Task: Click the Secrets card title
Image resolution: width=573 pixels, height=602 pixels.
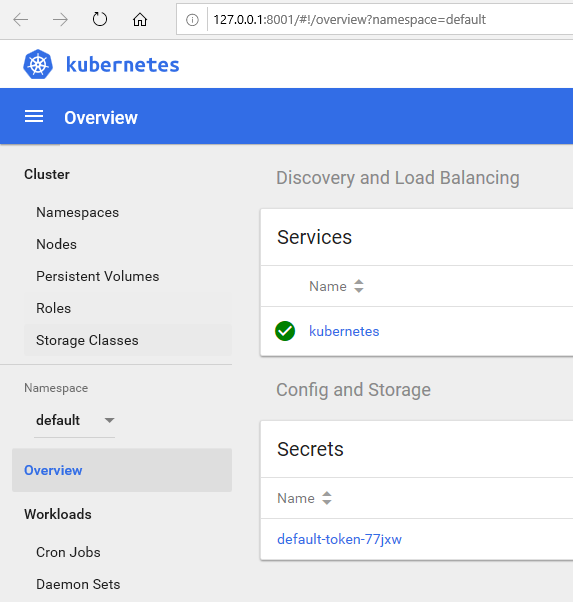Action: click(310, 449)
